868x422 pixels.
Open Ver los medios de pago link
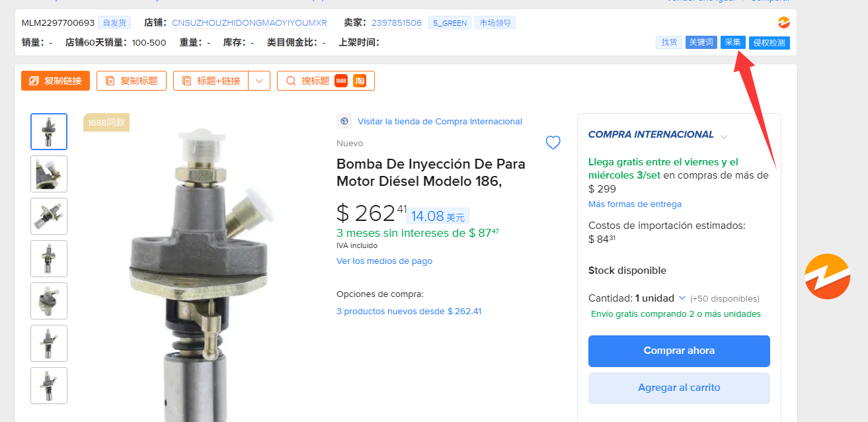point(384,261)
